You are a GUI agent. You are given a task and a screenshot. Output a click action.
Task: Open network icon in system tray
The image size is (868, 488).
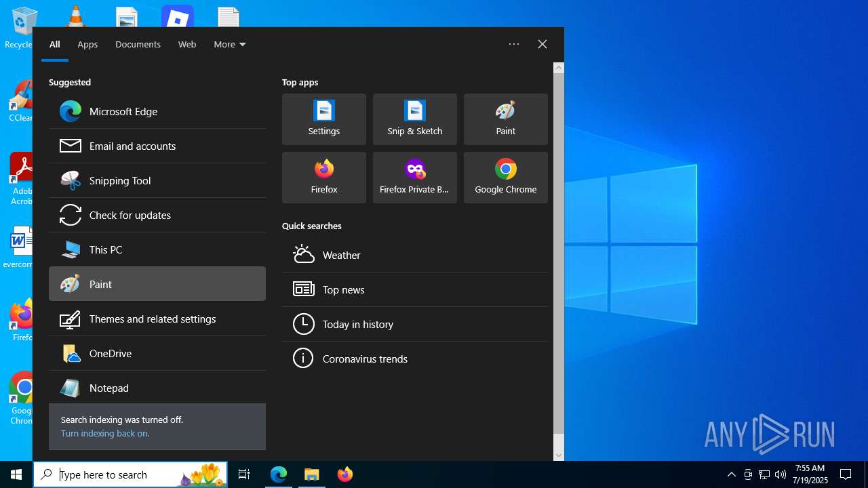(x=764, y=474)
